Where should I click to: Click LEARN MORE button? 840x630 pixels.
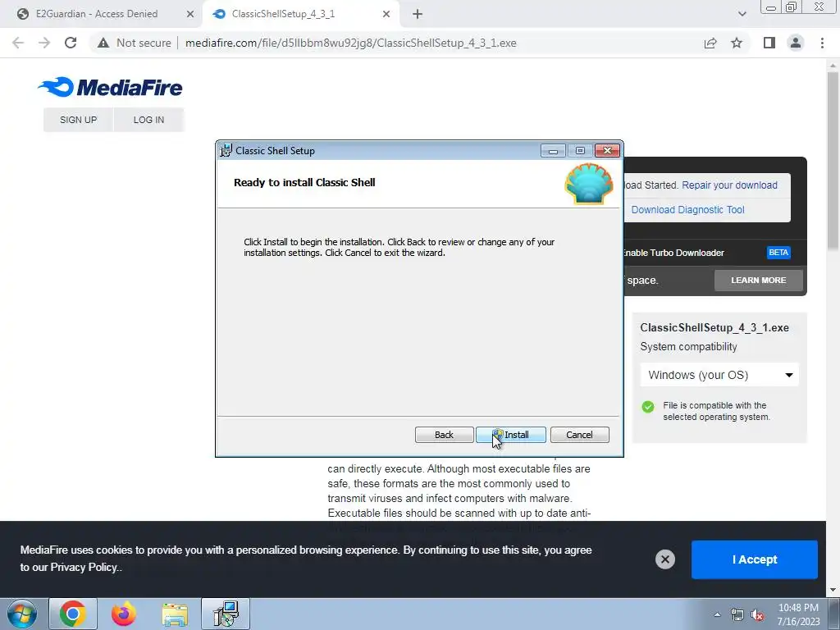point(759,281)
